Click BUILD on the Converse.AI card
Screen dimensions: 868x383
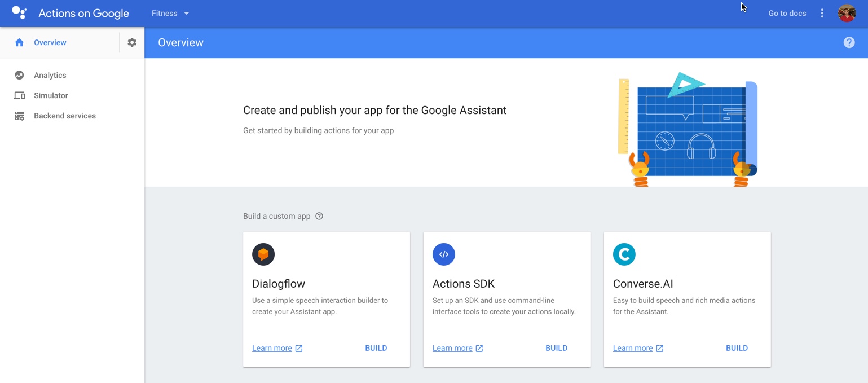[x=737, y=348]
